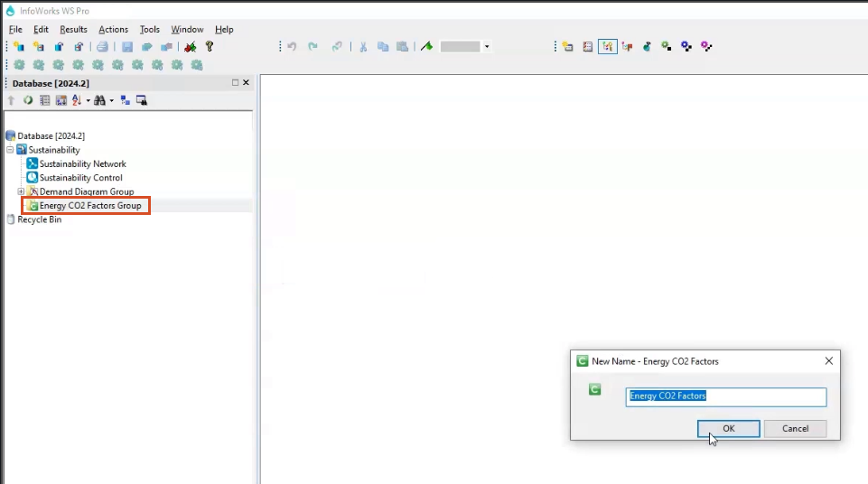Click the blue gear run icon
Viewport: 868px width, 484px height.
[x=686, y=47]
